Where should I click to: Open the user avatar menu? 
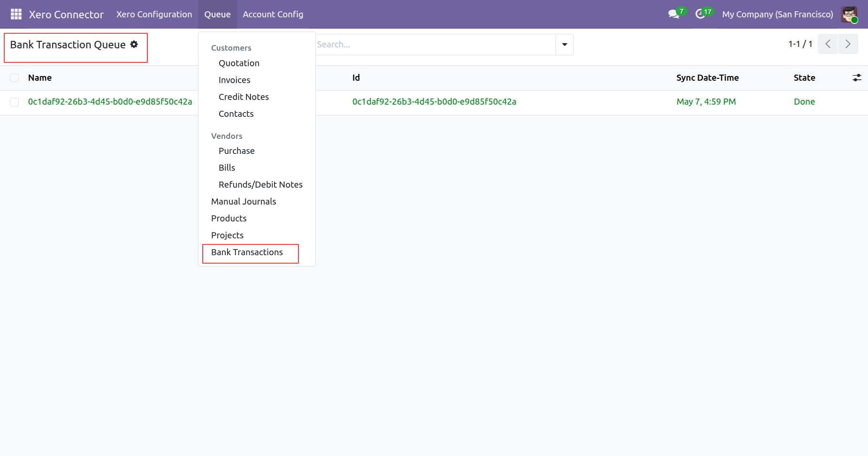coord(849,14)
